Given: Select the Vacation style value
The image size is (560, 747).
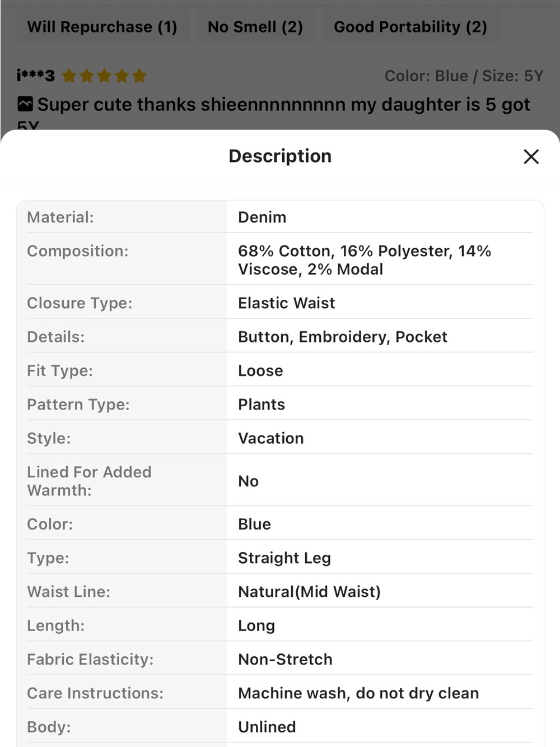Looking at the screenshot, I should pyautogui.click(x=271, y=438).
